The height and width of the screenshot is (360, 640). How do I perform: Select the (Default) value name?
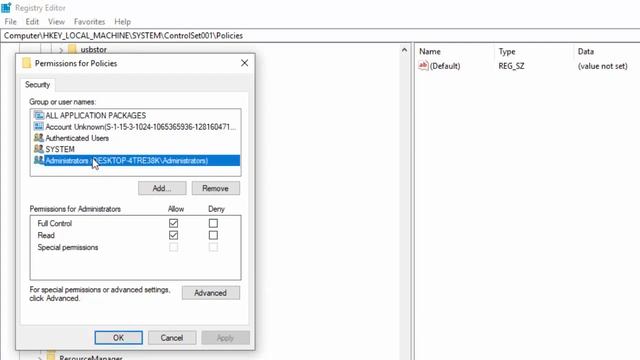[445, 66]
